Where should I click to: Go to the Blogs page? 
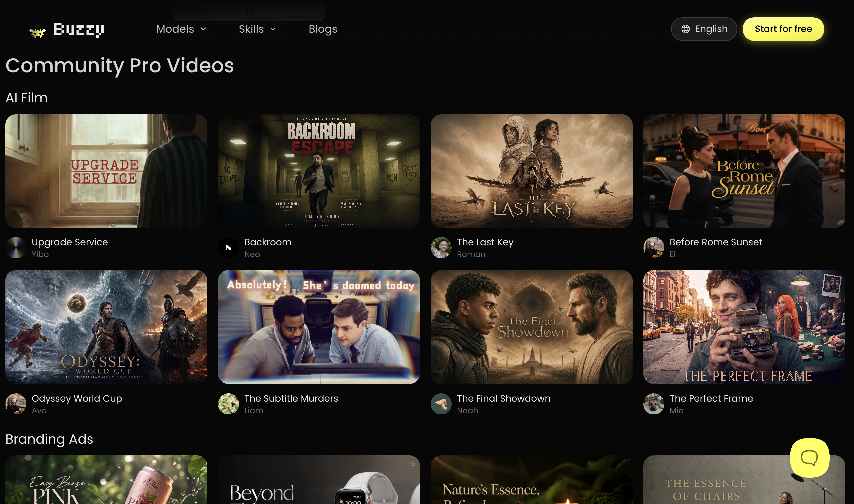(323, 29)
